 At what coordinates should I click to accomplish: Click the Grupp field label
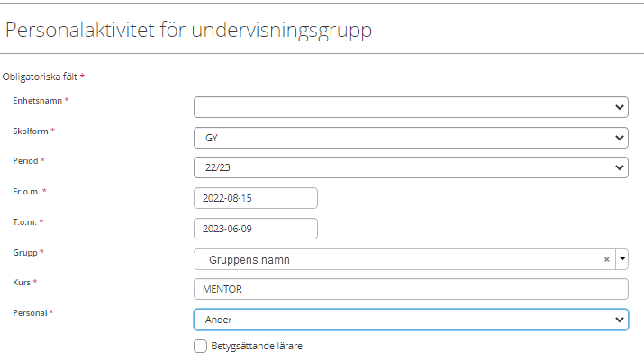(25, 253)
